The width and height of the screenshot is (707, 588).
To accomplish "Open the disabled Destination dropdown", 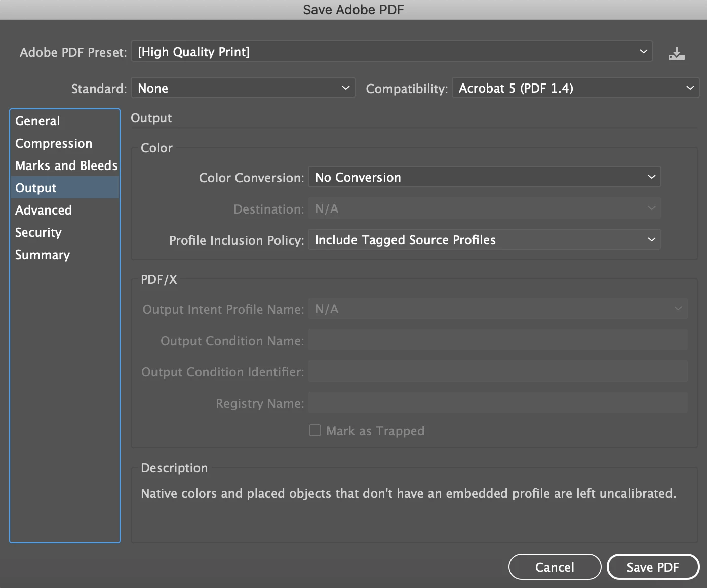I will (485, 208).
